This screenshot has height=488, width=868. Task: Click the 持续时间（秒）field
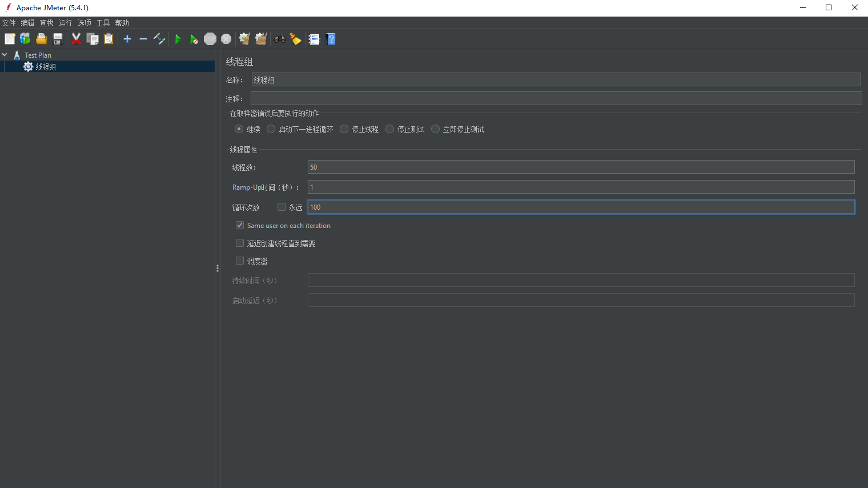click(x=581, y=280)
